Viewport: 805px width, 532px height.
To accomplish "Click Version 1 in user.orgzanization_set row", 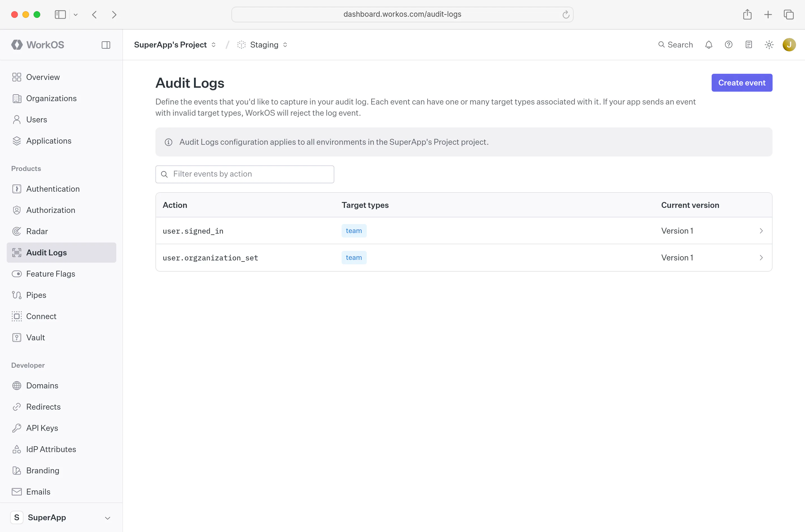I will [x=677, y=258].
